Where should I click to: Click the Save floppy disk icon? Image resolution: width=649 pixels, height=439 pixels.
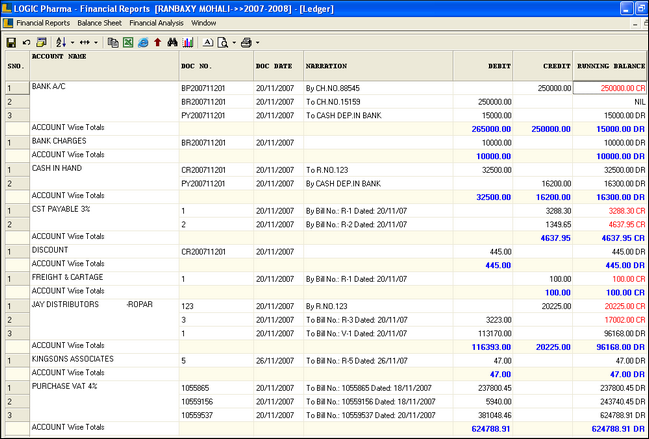pyautogui.click(x=11, y=42)
